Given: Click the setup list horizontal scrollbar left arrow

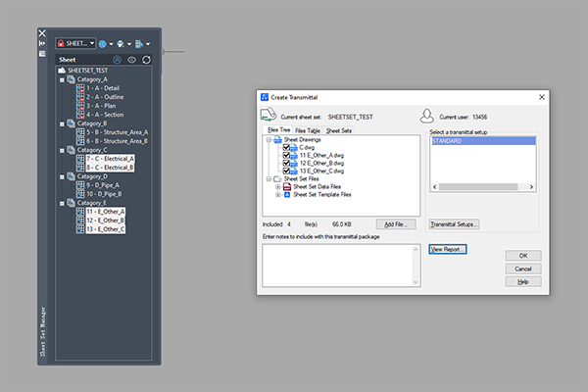Looking at the screenshot, I should click(434, 187).
